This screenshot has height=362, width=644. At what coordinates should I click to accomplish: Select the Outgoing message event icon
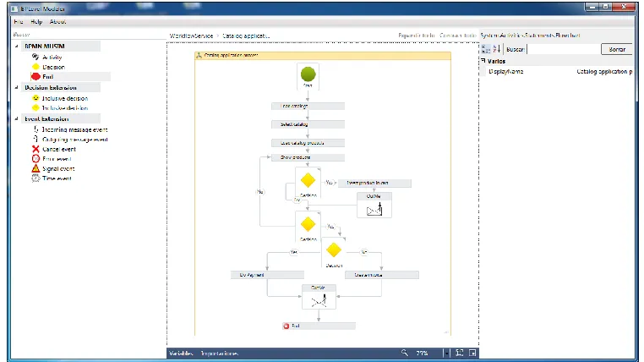[x=35, y=140]
